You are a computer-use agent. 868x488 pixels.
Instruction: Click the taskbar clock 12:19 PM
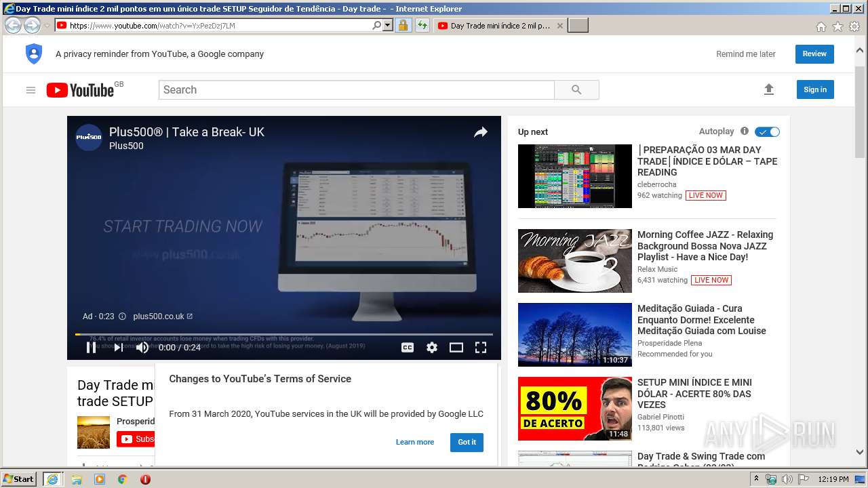click(833, 479)
